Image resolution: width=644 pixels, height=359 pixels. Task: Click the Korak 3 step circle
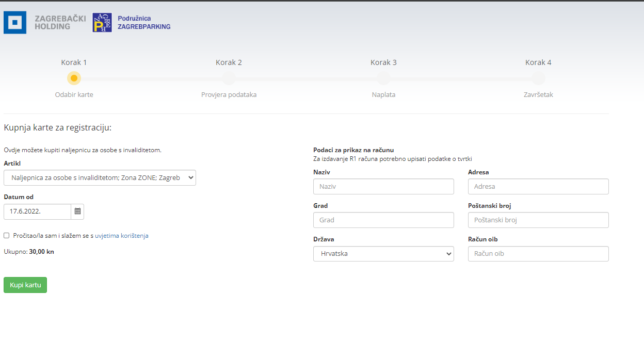(383, 78)
